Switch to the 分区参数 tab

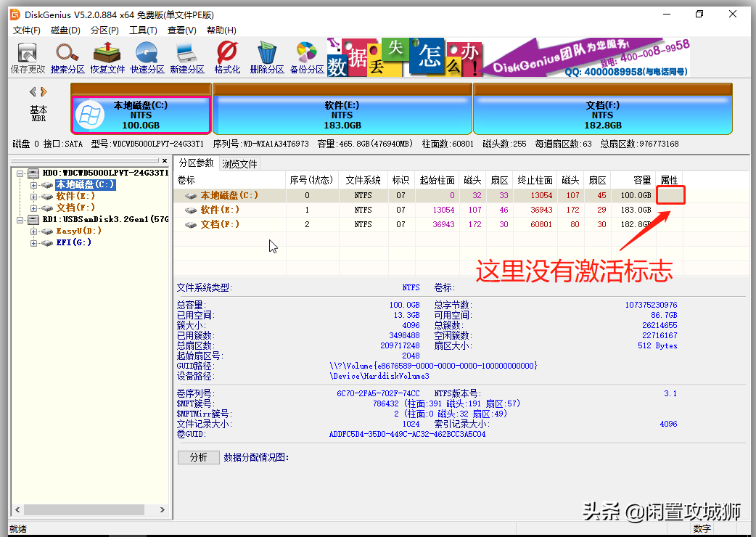pos(196,163)
